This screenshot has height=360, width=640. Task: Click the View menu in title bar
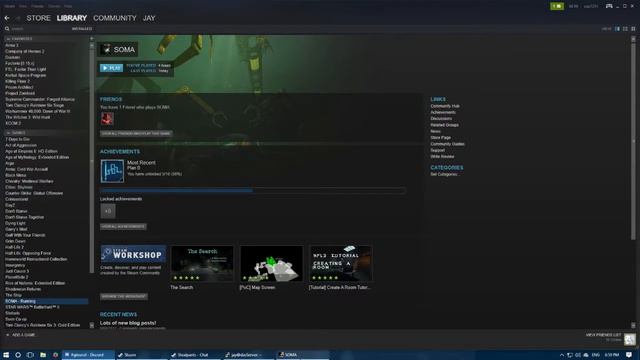23,6
